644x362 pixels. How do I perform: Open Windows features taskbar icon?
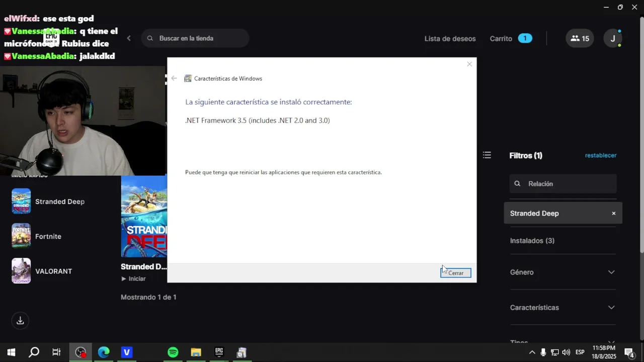242,352
